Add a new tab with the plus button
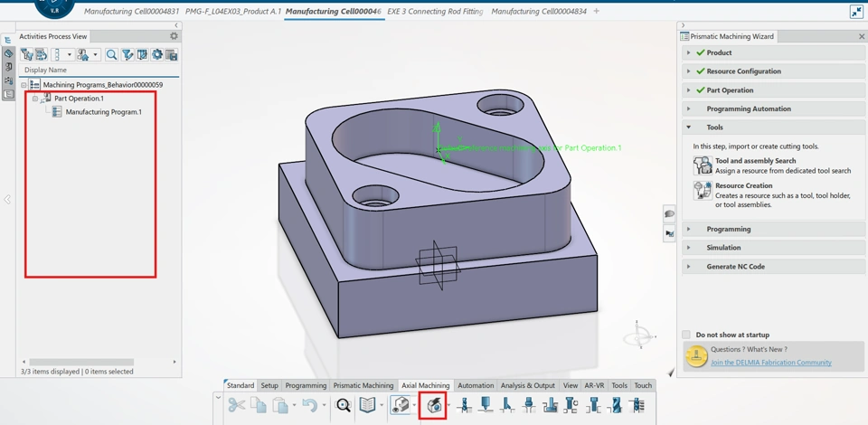Viewport: 868px width, 425px height. 596,11
